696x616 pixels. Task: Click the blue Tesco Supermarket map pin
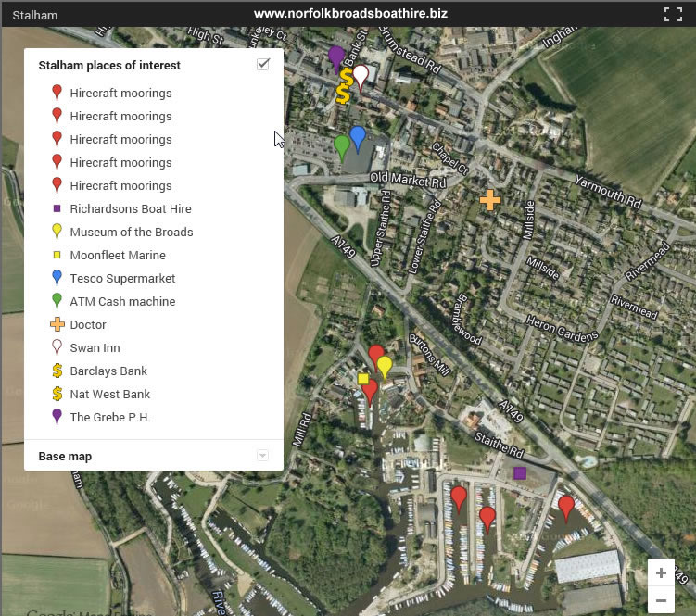point(358,137)
